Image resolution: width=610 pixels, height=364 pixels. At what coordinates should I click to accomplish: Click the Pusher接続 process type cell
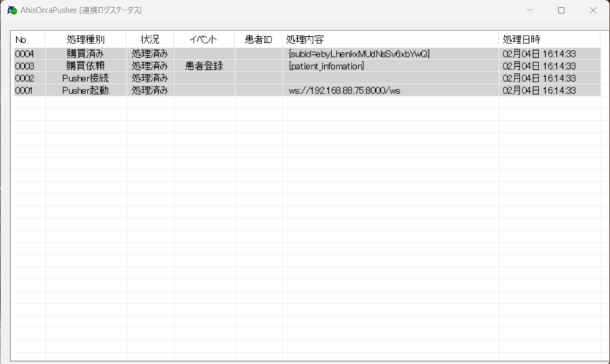coord(86,78)
